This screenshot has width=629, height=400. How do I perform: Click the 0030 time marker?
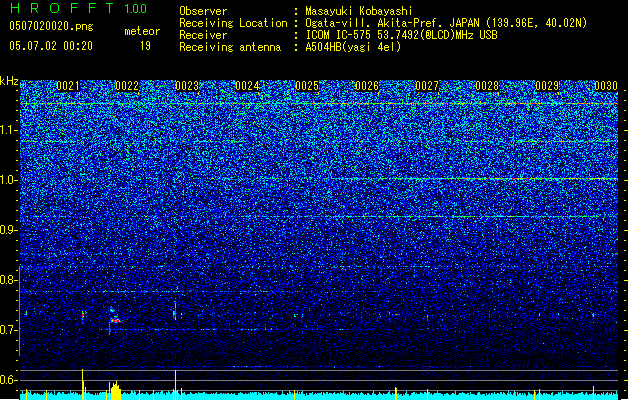pyautogui.click(x=606, y=86)
